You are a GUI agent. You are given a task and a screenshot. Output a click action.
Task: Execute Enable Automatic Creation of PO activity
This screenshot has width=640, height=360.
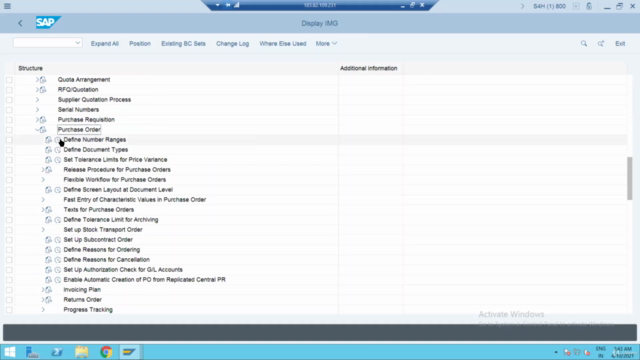(x=58, y=280)
